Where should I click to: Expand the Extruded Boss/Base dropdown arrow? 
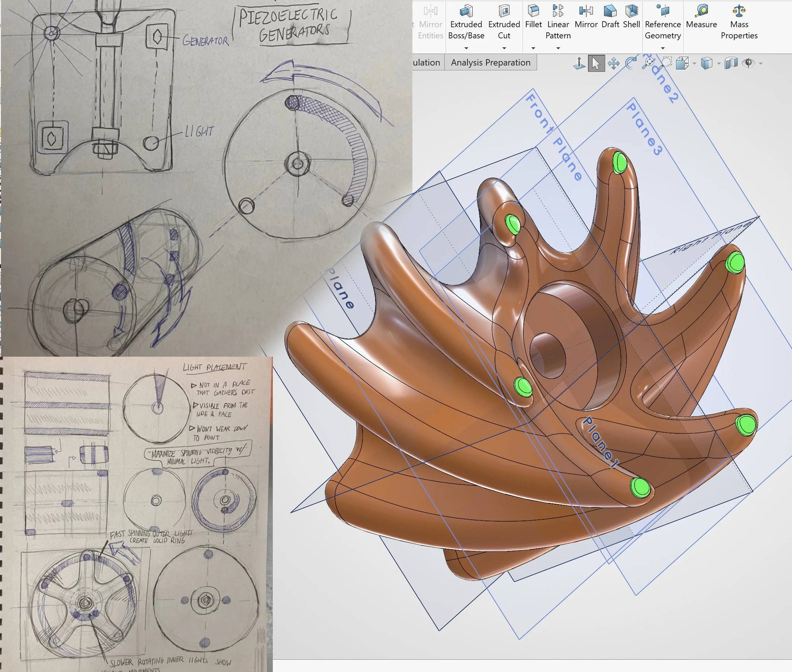(x=466, y=48)
